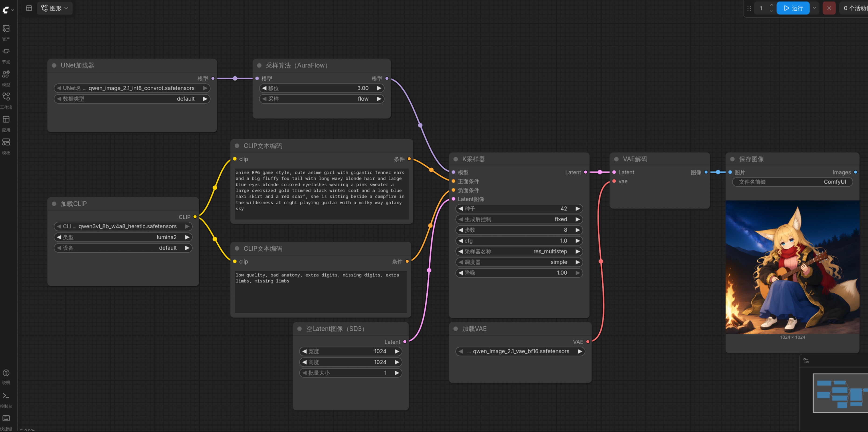This screenshot has width=868, height=432.
Task: Click the cfg value field
Action: click(519, 241)
